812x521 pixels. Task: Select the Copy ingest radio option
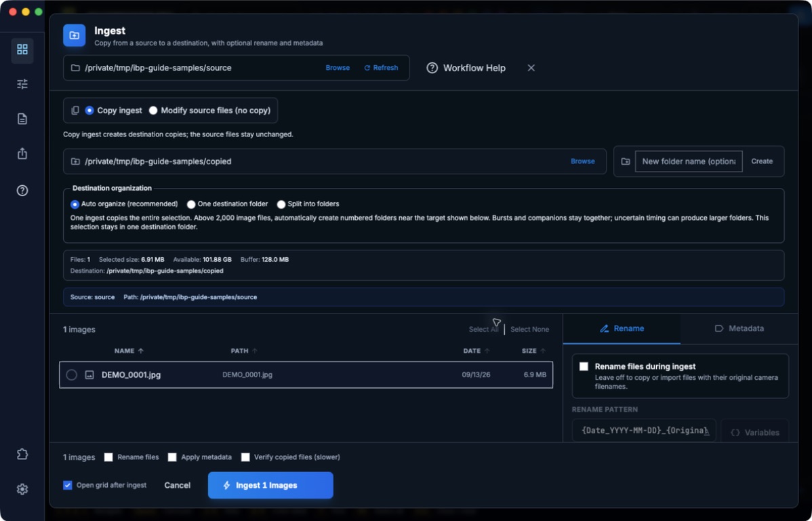[x=89, y=111]
